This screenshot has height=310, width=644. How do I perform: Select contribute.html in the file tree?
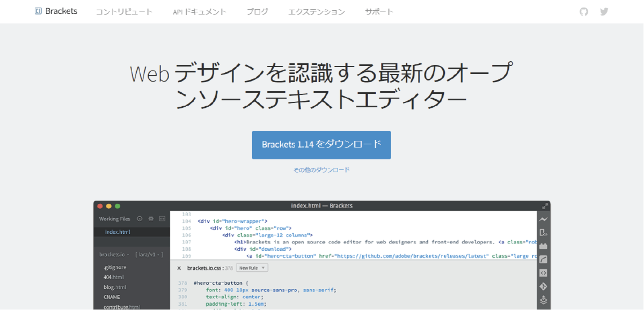click(x=122, y=307)
